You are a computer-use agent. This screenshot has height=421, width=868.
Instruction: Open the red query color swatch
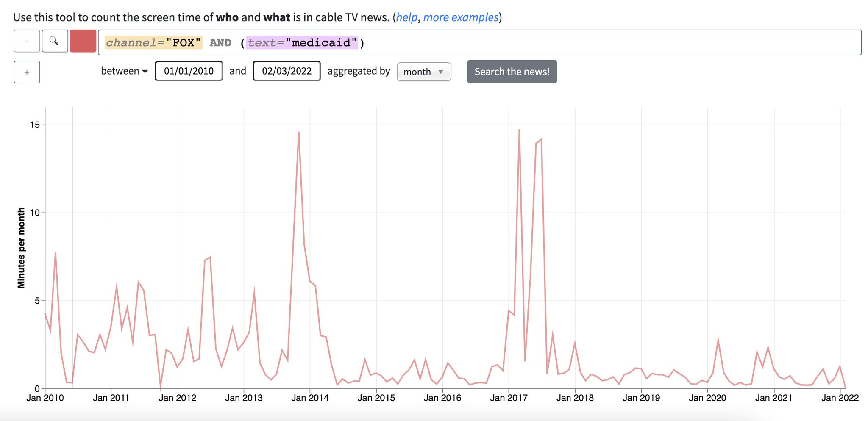(83, 41)
